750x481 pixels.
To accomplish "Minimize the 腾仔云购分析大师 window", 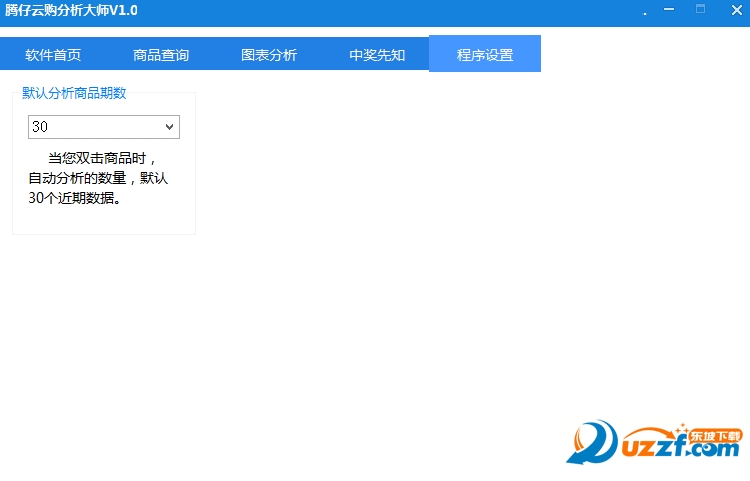I will [x=669, y=9].
